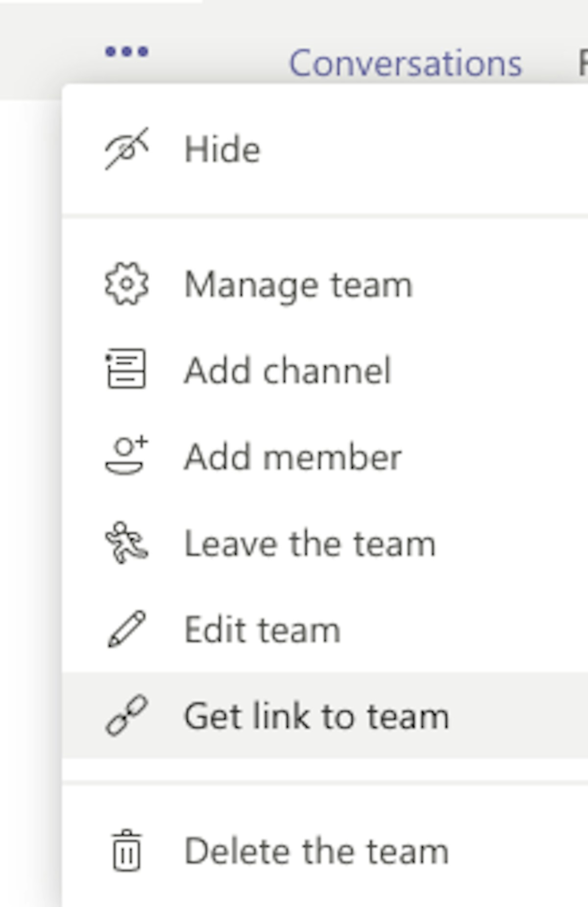The width and height of the screenshot is (588, 907).
Task: Click the chain link icon
Action: (126, 715)
